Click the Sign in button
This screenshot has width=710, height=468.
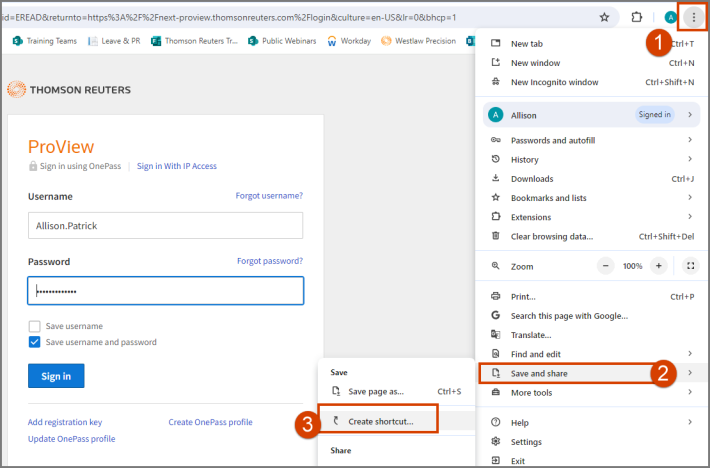pyautogui.click(x=56, y=376)
